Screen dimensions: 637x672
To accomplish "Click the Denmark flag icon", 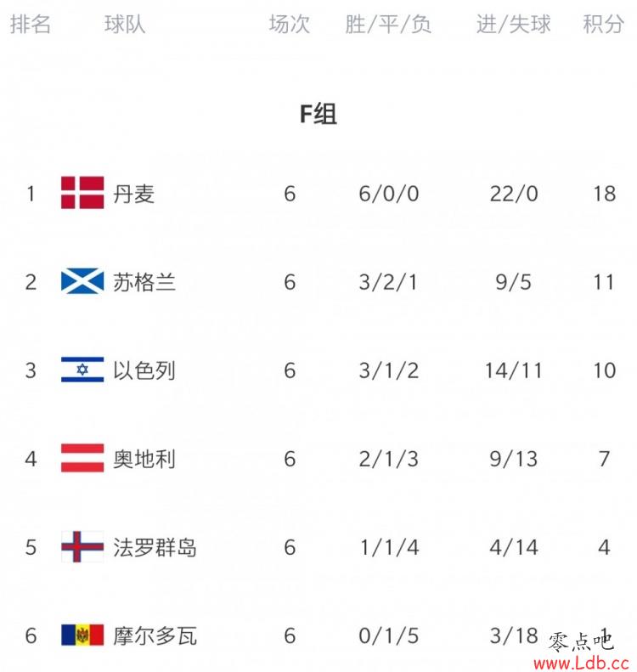I will (x=82, y=193).
